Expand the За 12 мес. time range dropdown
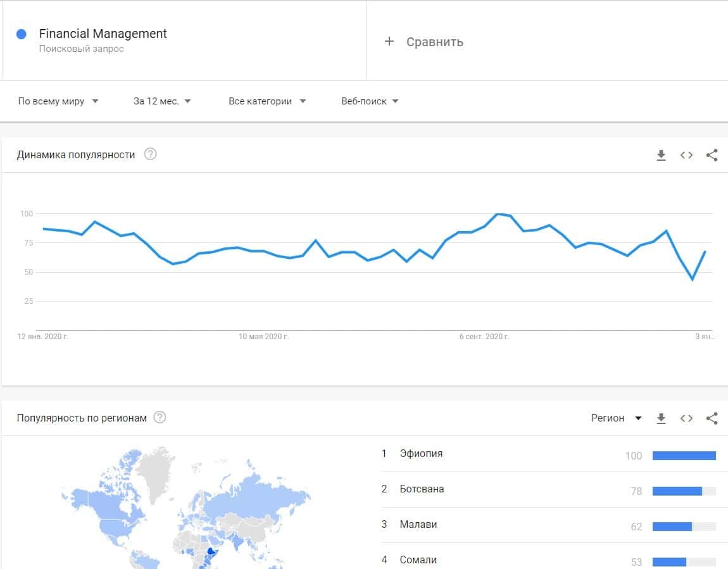The width and height of the screenshot is (728, 569). click(162, 101)
